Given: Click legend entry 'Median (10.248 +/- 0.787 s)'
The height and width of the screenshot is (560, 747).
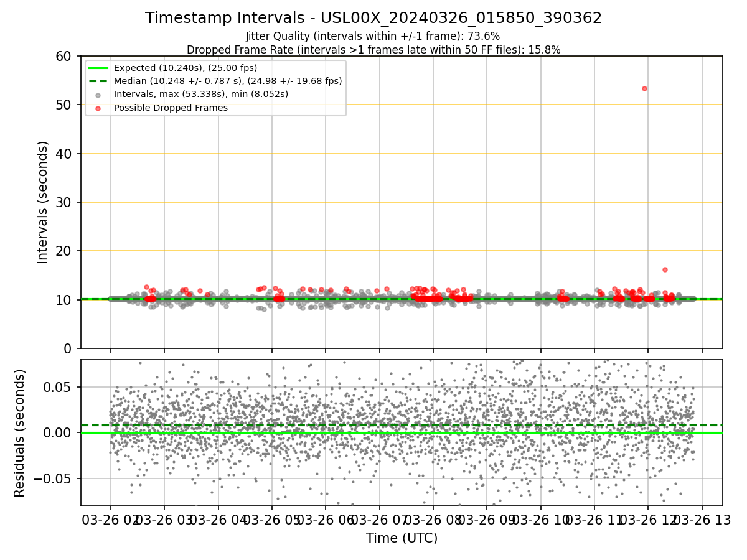Looking at the screenshot, I should click(x=228, y=81).
